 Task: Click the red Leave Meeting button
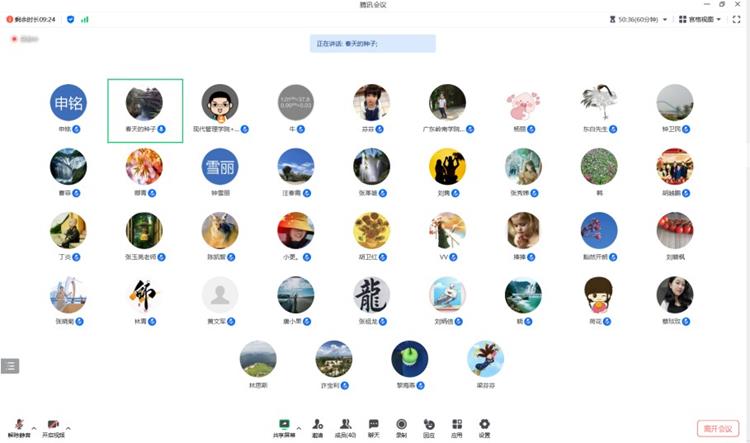pyautogui.click(x=717, y=427)
